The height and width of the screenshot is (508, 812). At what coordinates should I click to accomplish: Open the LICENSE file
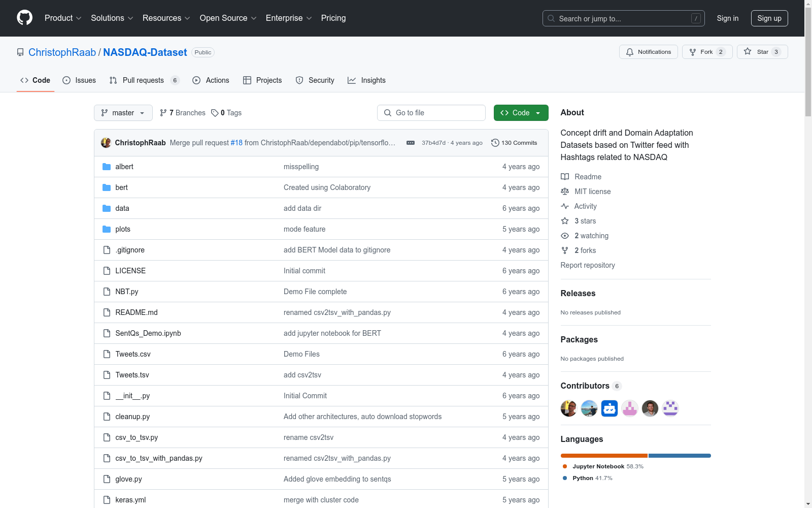click(130, 271)
